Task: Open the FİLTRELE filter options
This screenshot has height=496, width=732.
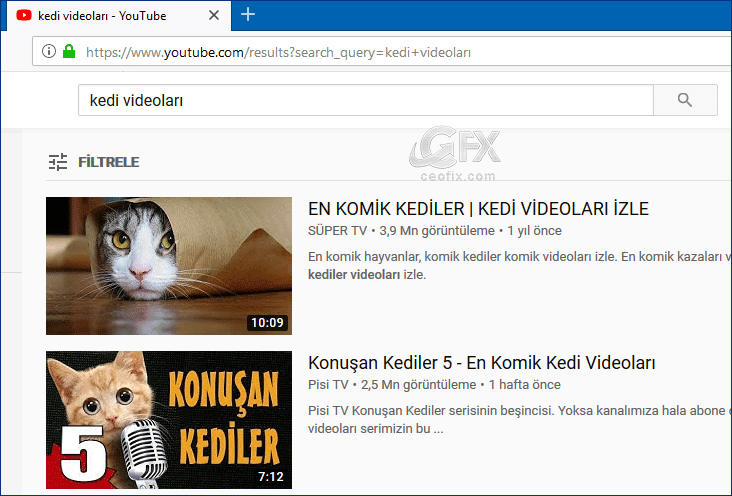Action: tap(108, 162)
